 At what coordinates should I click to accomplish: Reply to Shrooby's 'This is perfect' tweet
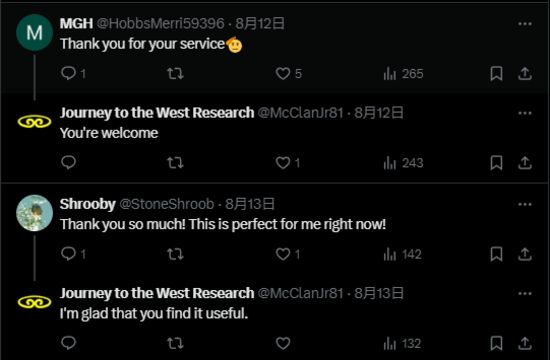(x=73, y=254)
